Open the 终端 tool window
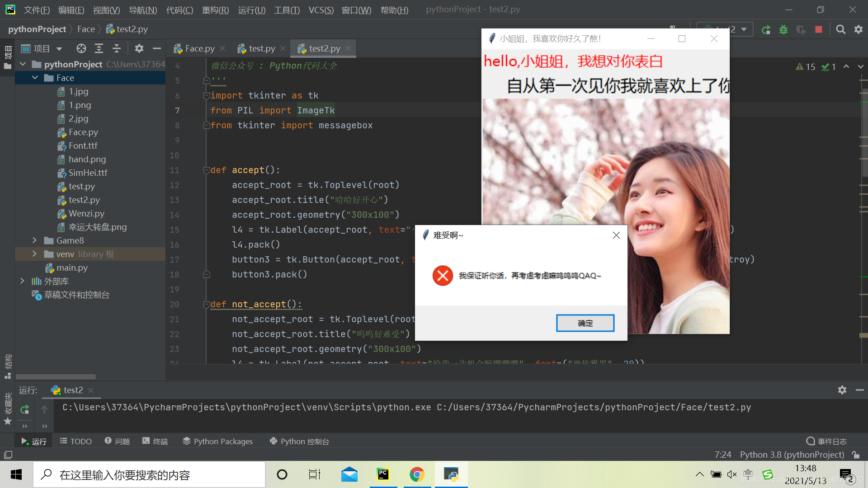Screen dimensions: 868x488 click(155, 441)
